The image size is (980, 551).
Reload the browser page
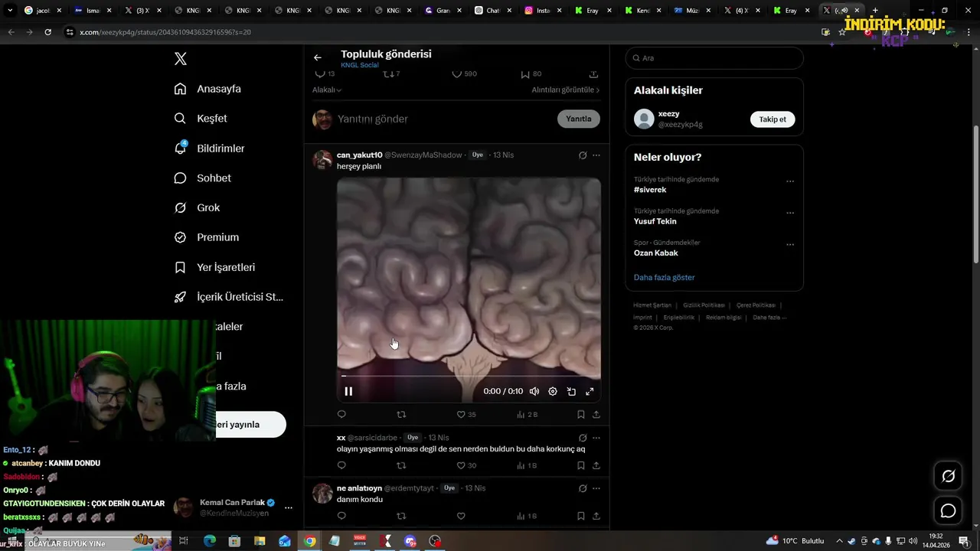pos(47,32)
